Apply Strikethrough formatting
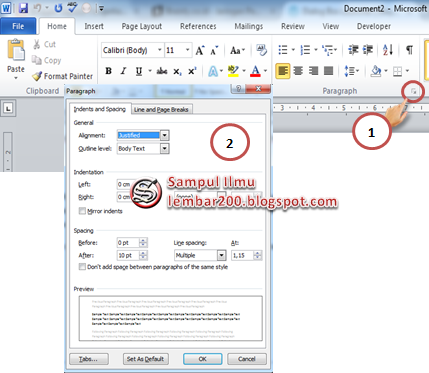The width and height of the screenshot is (429, 373). point(162,71)
